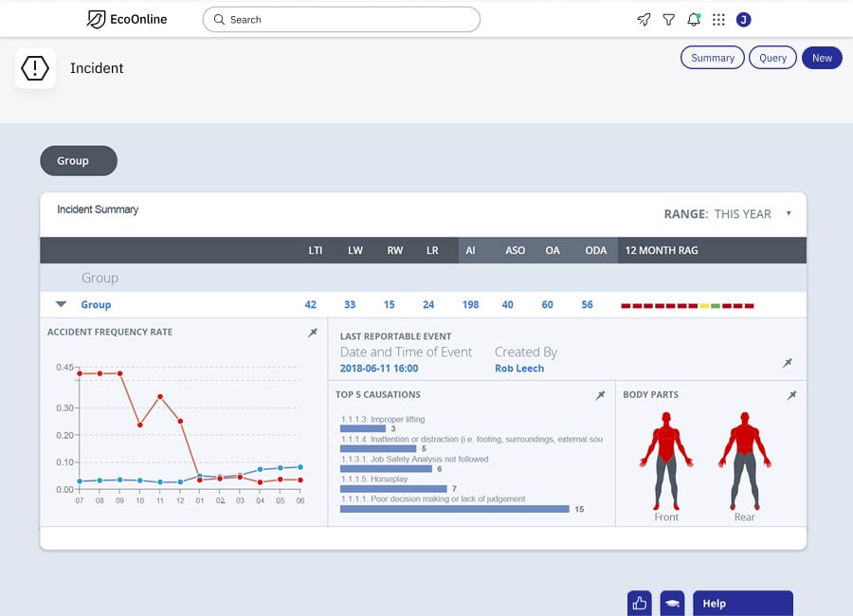
Task: Collapse the Group row triangle
Action: pyautogui.click(x=61, y=304)
